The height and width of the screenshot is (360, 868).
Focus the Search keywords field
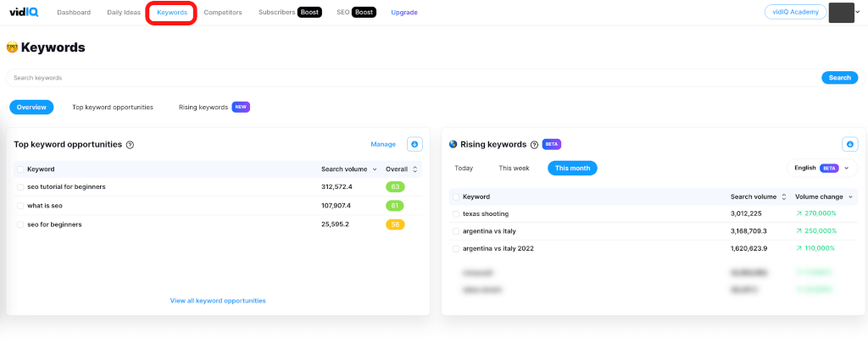pyautogui.click(x=413, y=78)
